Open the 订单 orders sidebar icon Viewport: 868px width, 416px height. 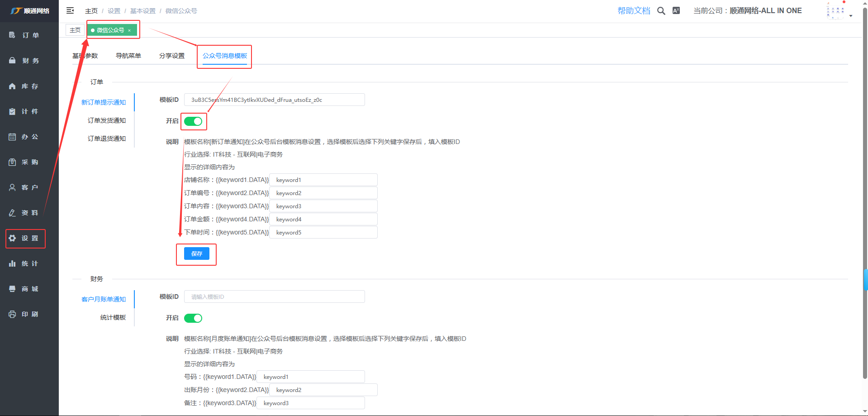(12, 35)
